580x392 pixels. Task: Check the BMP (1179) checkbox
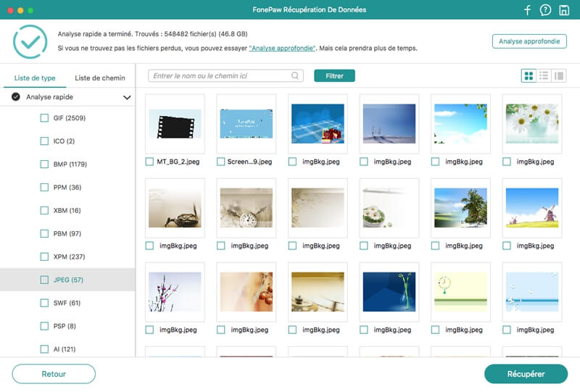point(44,164)
